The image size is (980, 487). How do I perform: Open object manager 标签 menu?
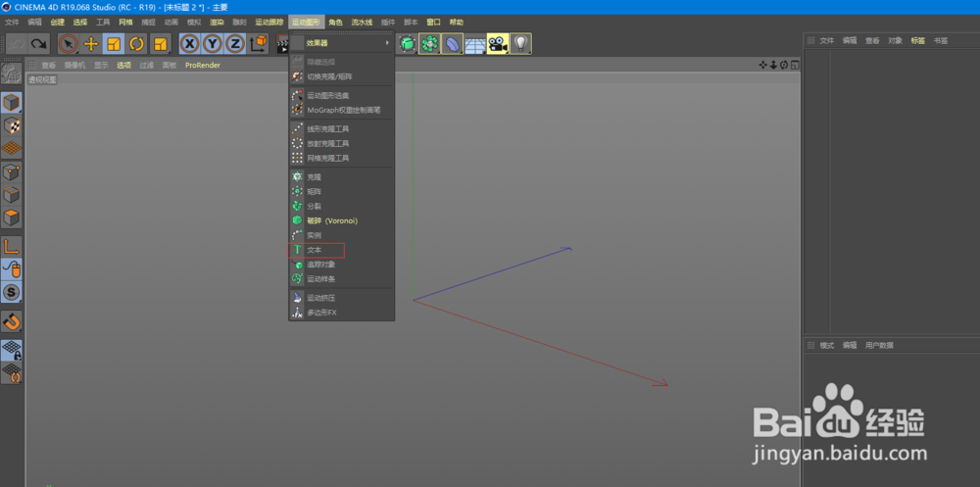(917, 40)
